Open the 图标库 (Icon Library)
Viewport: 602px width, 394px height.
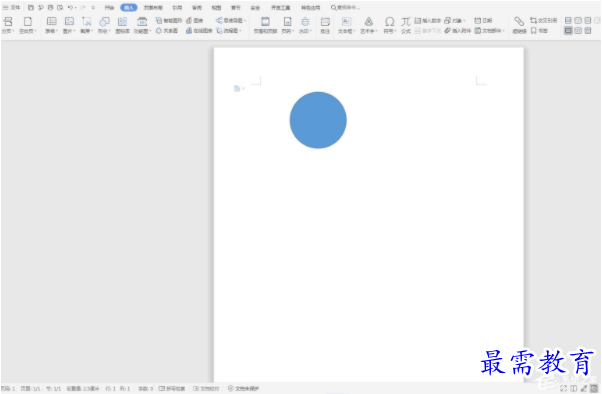tap(122, 25)
